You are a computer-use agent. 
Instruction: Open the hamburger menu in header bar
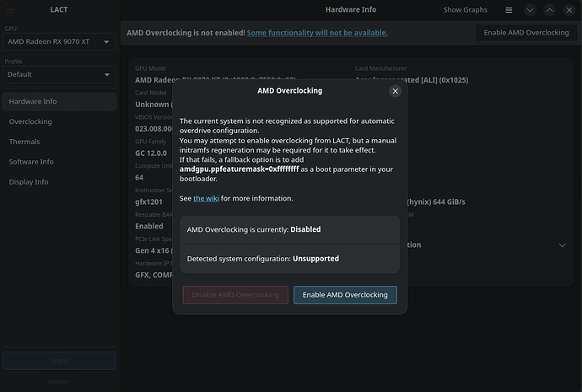(509, 10)
